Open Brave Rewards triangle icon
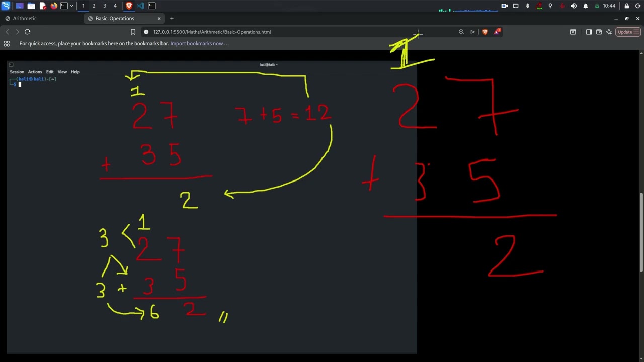Viewport: 644px width, 362px height. [497, 32]
